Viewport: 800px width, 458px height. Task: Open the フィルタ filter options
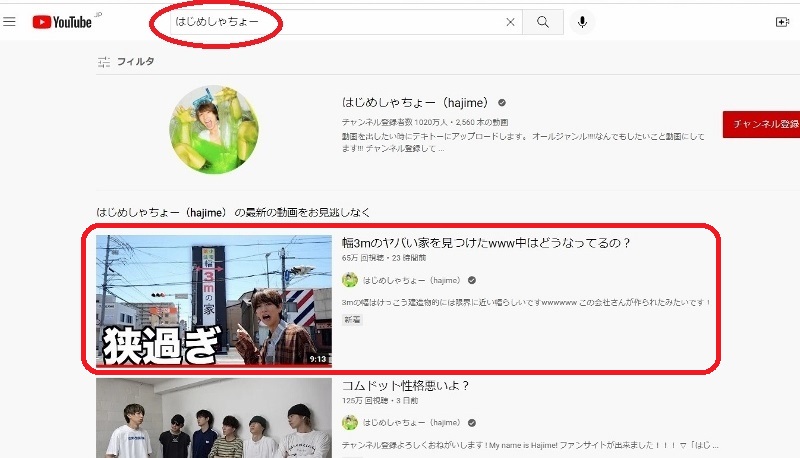[126, 62]
